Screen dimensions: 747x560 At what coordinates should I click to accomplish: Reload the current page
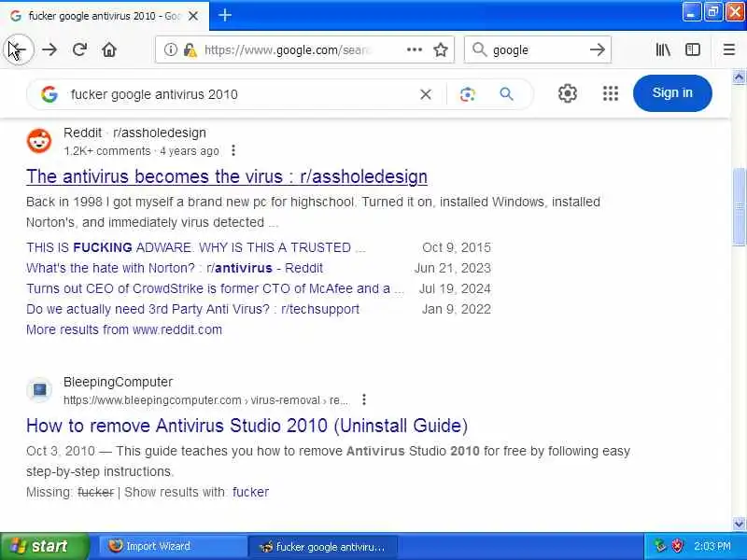(79, 49)
